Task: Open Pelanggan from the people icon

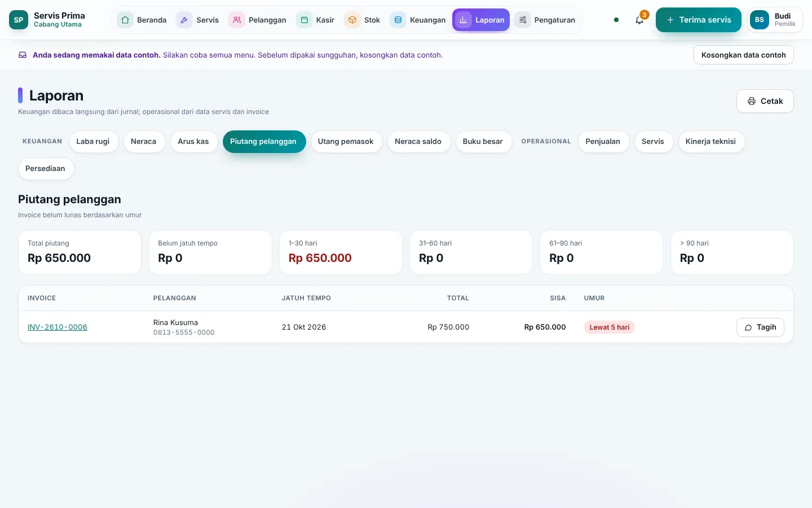Action: pyautogui.click(x=237, y=20)
